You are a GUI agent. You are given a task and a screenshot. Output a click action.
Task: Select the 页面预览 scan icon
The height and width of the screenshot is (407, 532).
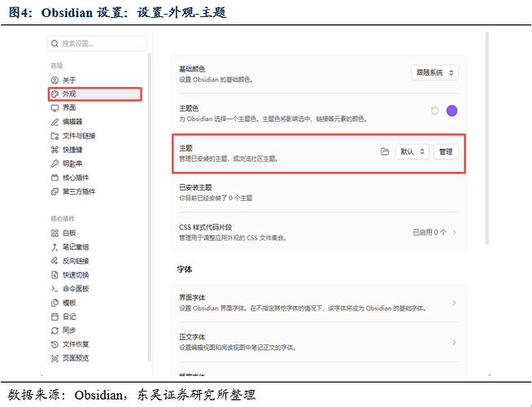point(55,358)
